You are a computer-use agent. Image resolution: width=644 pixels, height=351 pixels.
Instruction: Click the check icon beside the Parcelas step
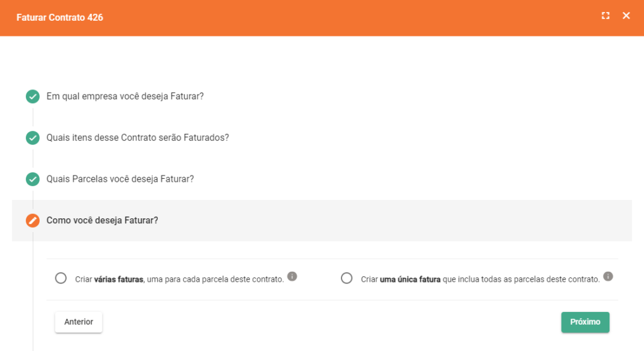coord(33,179)
